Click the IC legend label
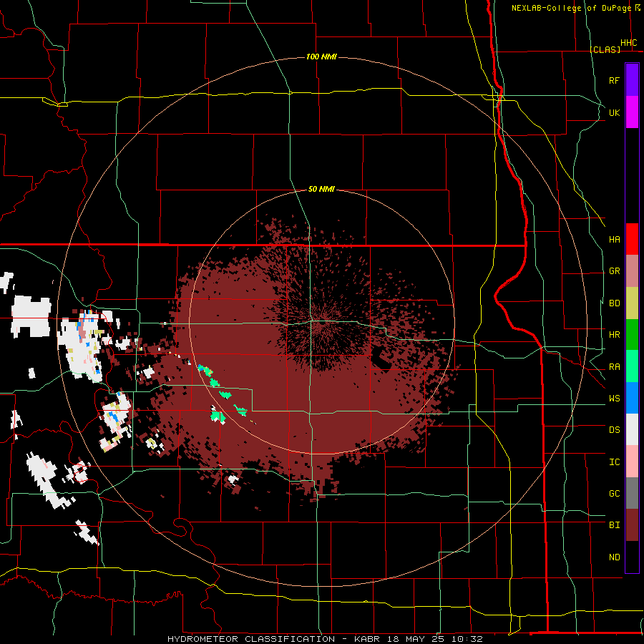The height and width of the screenshot is (644, 644). (x=614, y=462)
